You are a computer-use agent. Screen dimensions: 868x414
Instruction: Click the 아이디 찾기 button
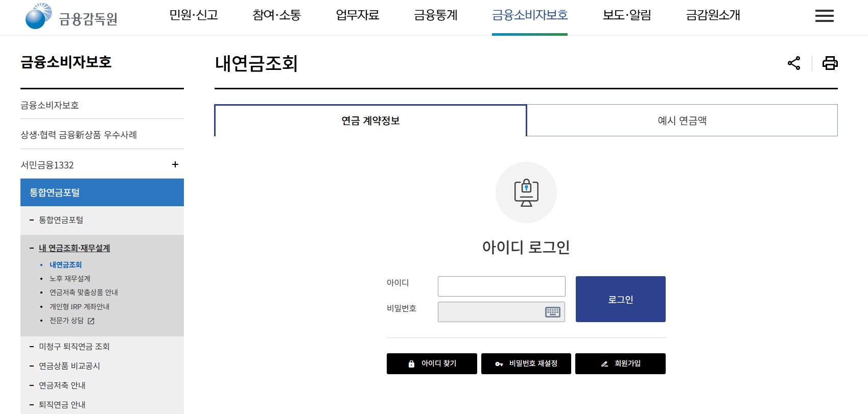tap(432, 363)
